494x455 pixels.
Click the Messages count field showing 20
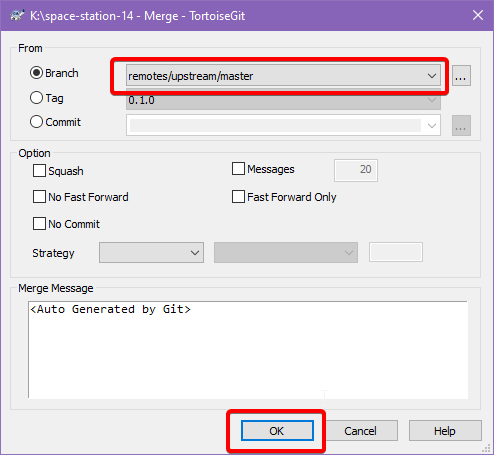pos(356,170)
